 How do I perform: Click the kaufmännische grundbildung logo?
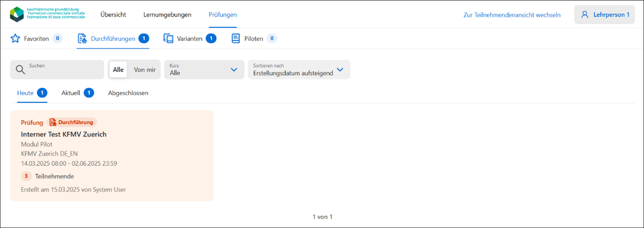[47, 14]
